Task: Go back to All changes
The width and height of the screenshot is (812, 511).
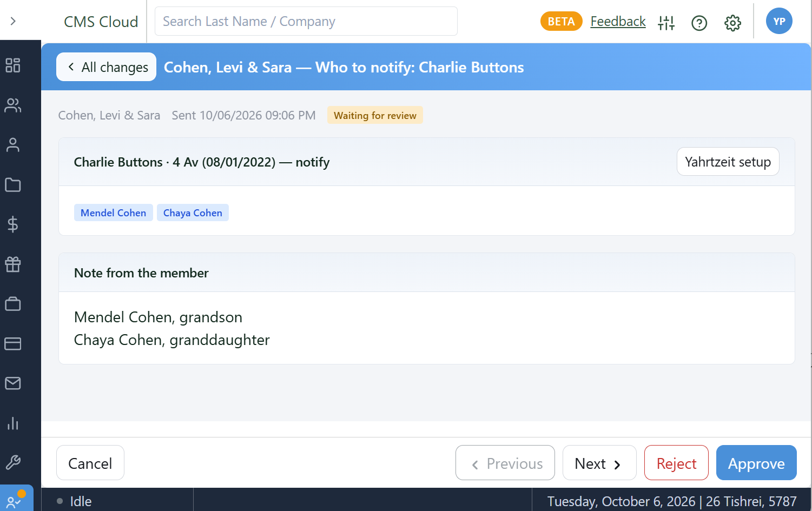Action: [107, 67]
